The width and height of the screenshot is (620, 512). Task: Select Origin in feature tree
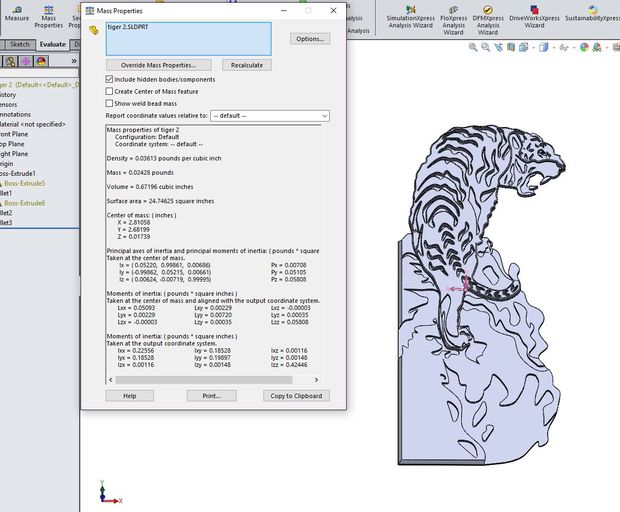(7, 164)
